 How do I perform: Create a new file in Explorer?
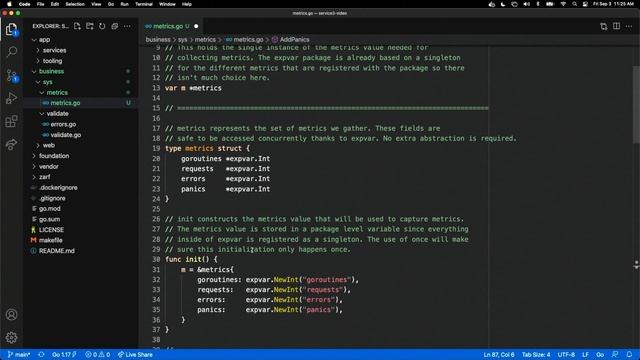(77, 26)
